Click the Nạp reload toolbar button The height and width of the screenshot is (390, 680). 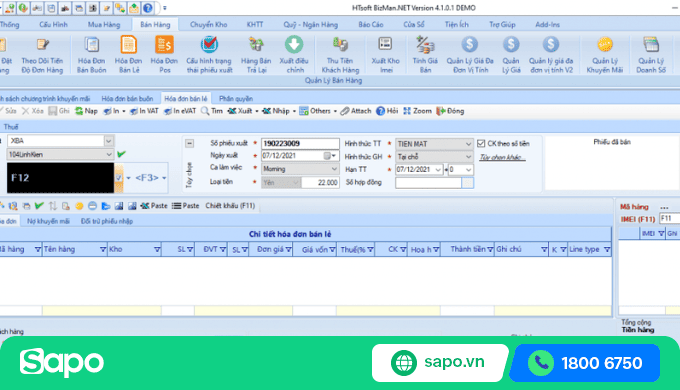tap(86, 111)
